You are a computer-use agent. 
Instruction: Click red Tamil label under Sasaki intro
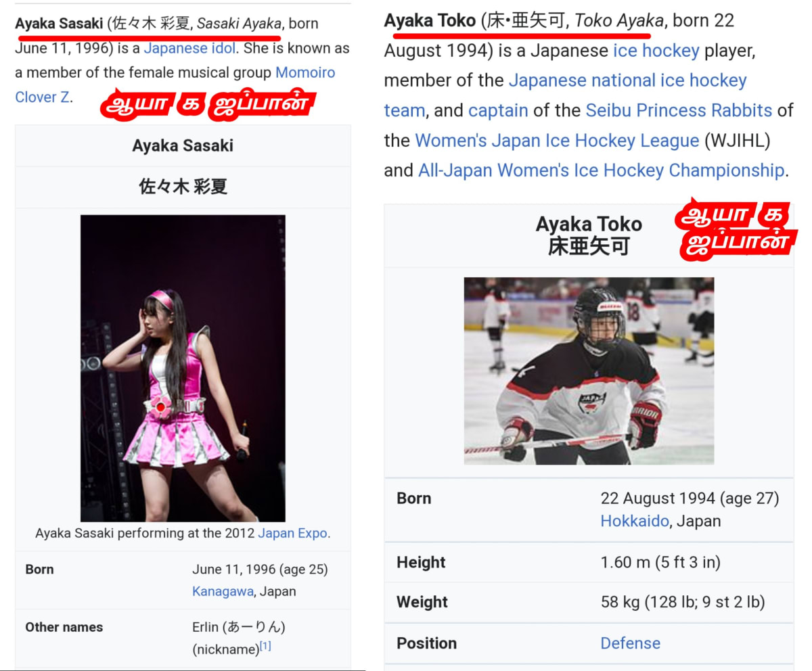(x=206, y=105)
